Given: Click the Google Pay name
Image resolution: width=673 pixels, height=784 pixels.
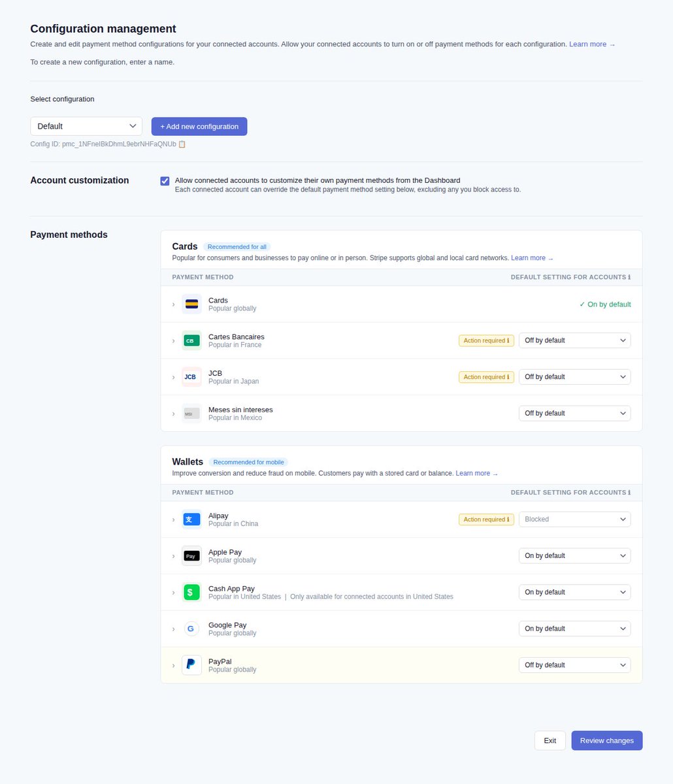Looking at the screenshot, I should tap(227, 625).
